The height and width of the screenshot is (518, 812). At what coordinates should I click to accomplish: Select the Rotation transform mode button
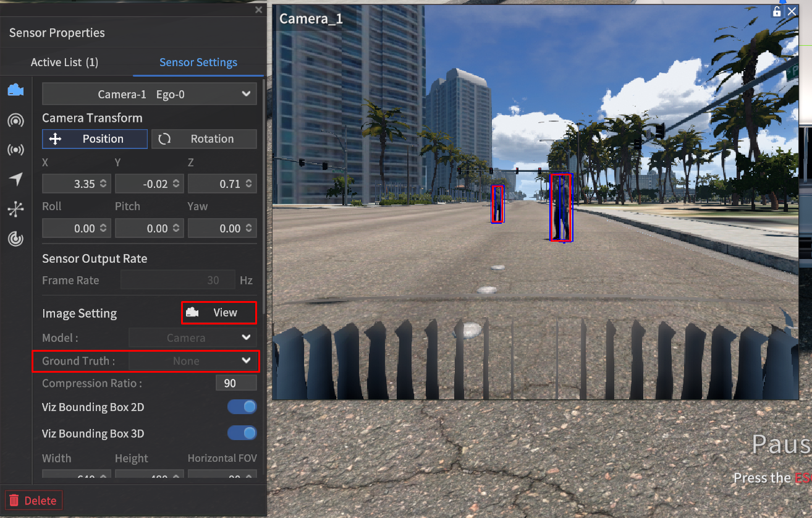click(204, 139)
